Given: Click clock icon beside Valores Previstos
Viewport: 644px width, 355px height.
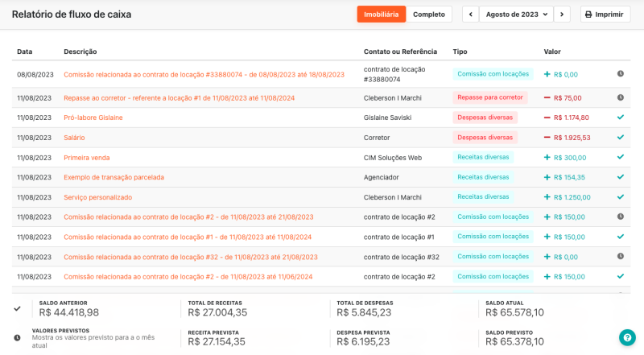Looking at the screenshot, I should tap(18, 337).
